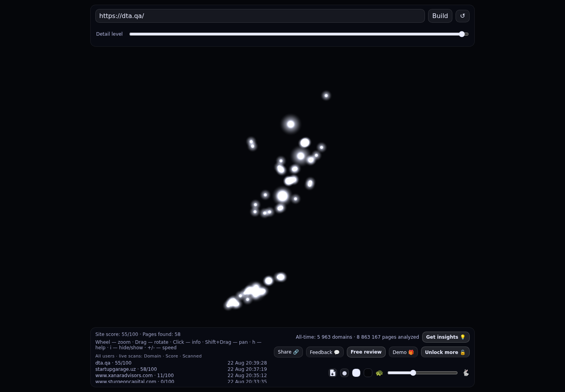This screenshot has height=392, width=565.
Task: Click the Share link button
Action: pyautogui.click(x=288, y=352)
